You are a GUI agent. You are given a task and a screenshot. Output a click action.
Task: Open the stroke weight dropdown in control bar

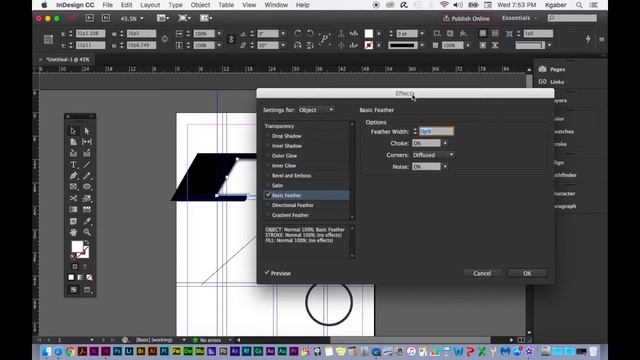tap(422, 33)
